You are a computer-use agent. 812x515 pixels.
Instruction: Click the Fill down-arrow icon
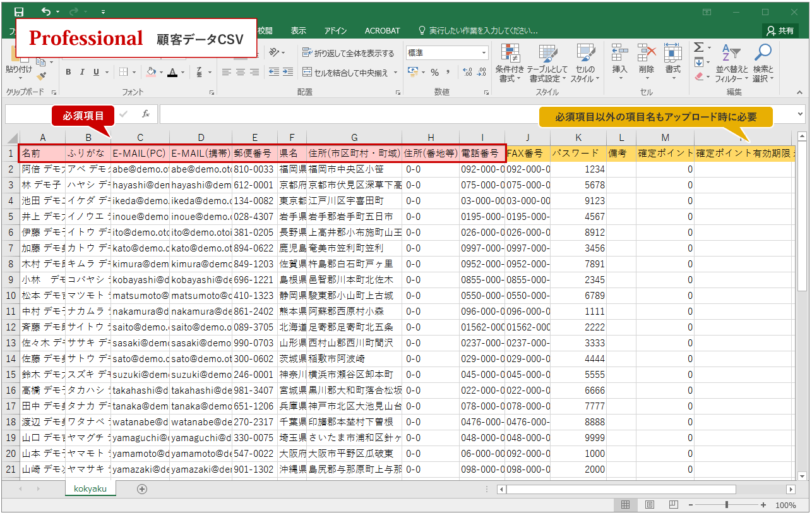[698, 63]
